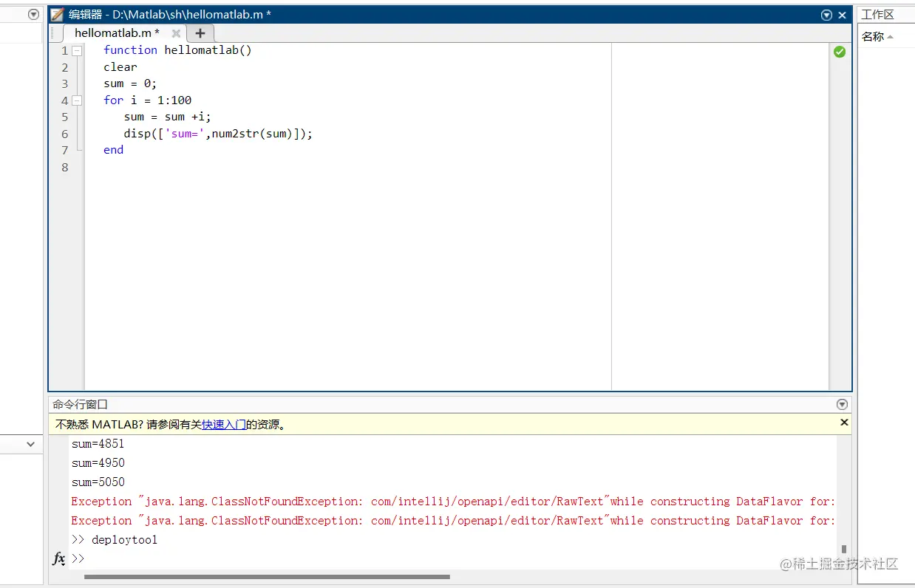915x588 pixels.
Task: Click the command window horizontal scrollbar
Action: tap(267, 577)
